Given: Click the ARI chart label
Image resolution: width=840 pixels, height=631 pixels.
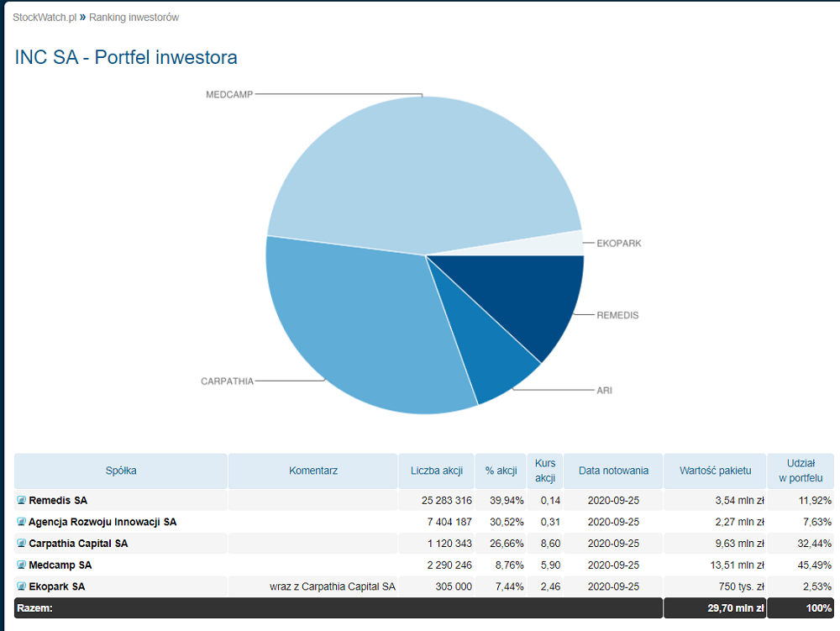Looking at the screenshot, I should point(604,391).
